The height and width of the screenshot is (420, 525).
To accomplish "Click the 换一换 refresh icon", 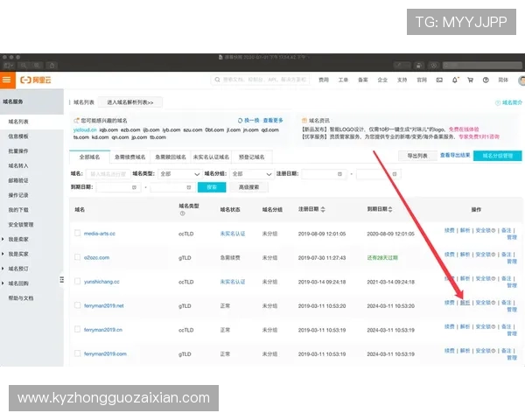I will 240,121.
